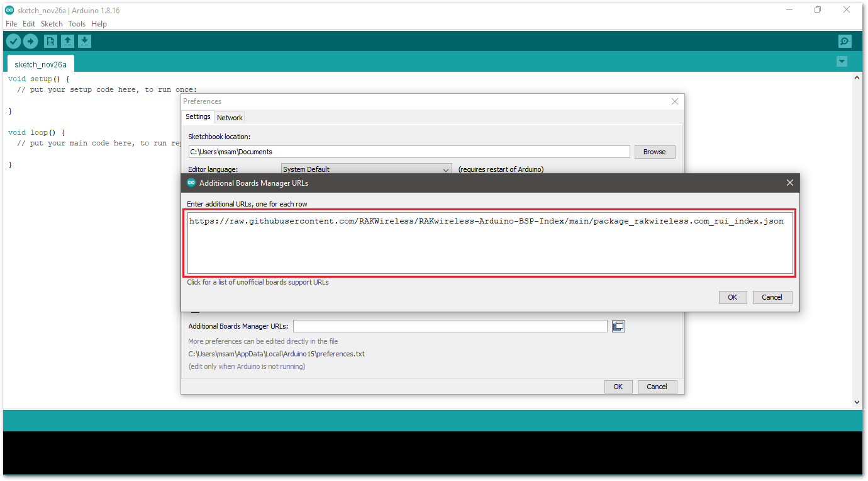Screen dimensions: 868x481
Task: Open a sketch using the Open arrow icon
Action: point(67,42)
